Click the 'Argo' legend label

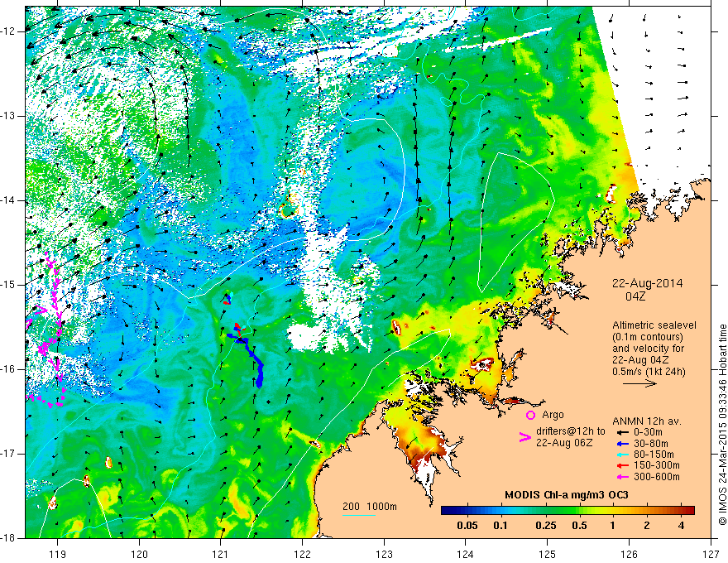[553, 415]
